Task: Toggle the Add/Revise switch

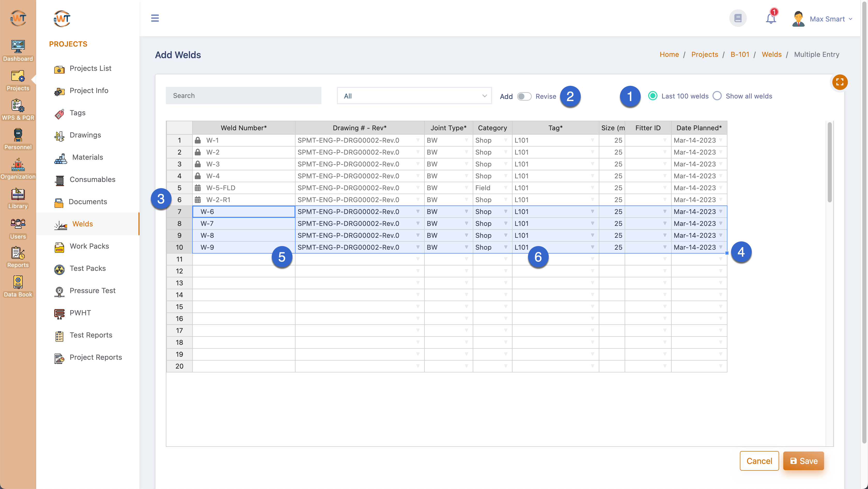Action: (x=524, y=96)
